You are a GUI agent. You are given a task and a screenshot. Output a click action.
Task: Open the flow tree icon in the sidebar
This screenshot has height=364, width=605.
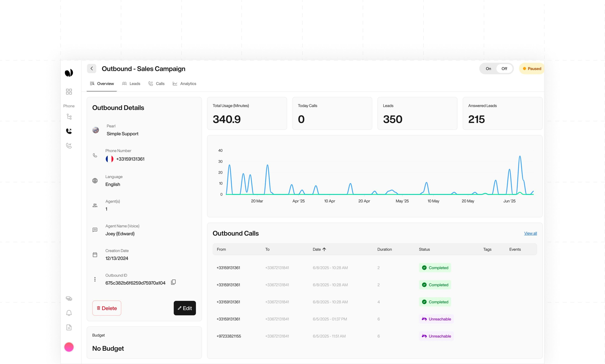click(69, 117)
